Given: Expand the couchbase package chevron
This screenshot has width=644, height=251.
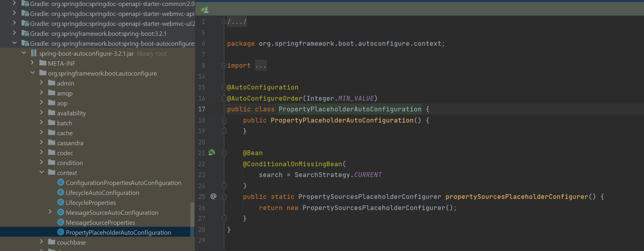Looking at the screenshot, I should pyautogui.click(x=41, y=242).
